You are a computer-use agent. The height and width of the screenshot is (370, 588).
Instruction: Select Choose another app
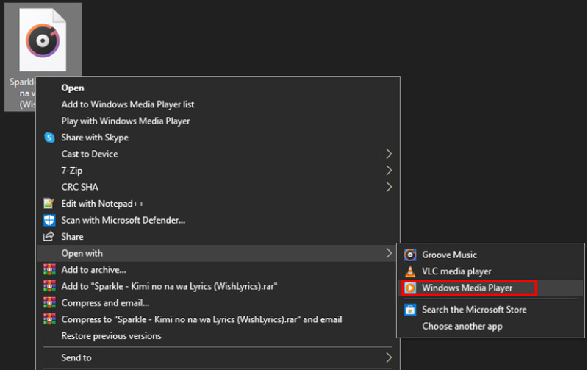point(490,327)
